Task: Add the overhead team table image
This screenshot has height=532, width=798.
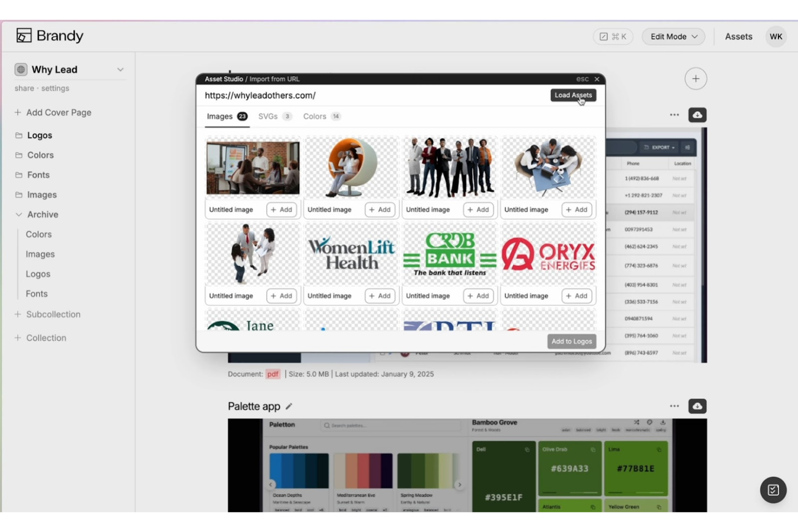Action: (x=577, y=210)
